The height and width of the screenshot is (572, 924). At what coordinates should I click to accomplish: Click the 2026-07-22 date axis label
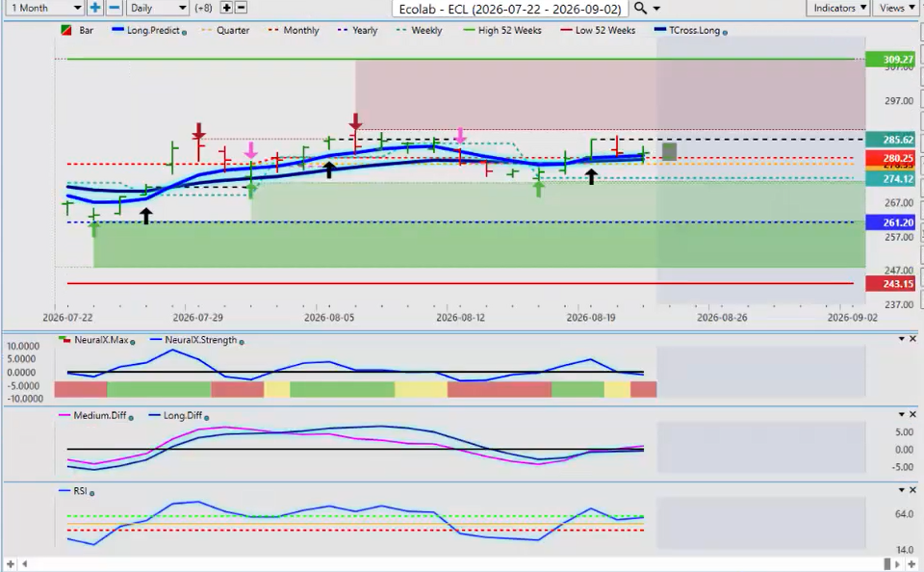67,317
